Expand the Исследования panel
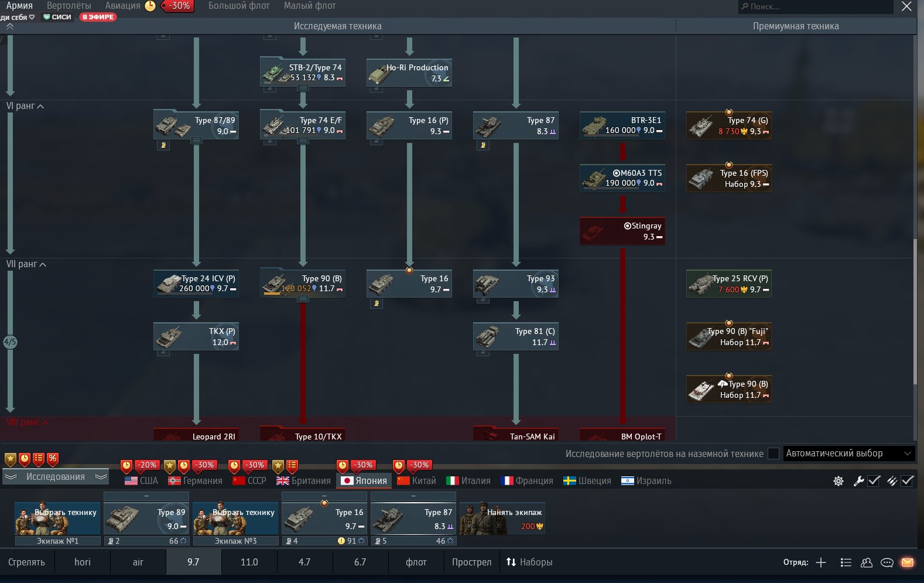Screen dimensions: 924x583 tap(56, 477)
